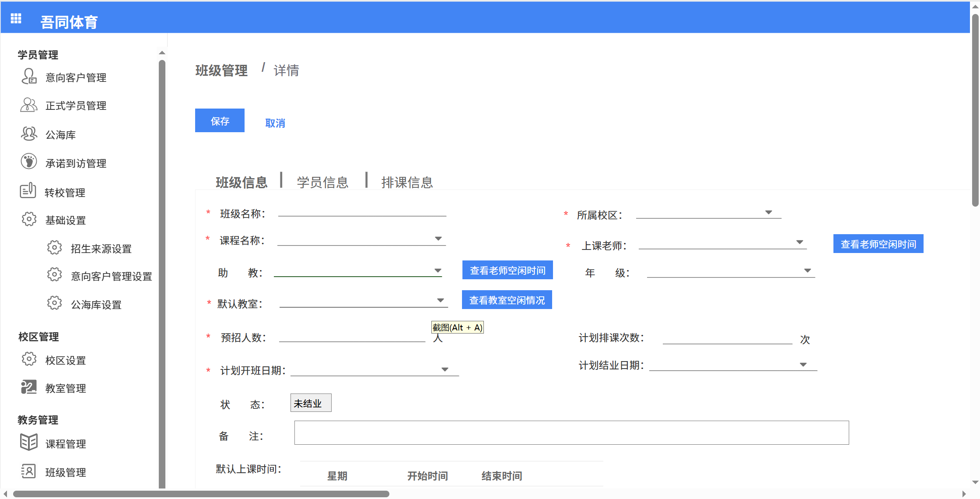Open the 排课信息 tab
This screenshot has height=499, width=980.
point(407,182)
